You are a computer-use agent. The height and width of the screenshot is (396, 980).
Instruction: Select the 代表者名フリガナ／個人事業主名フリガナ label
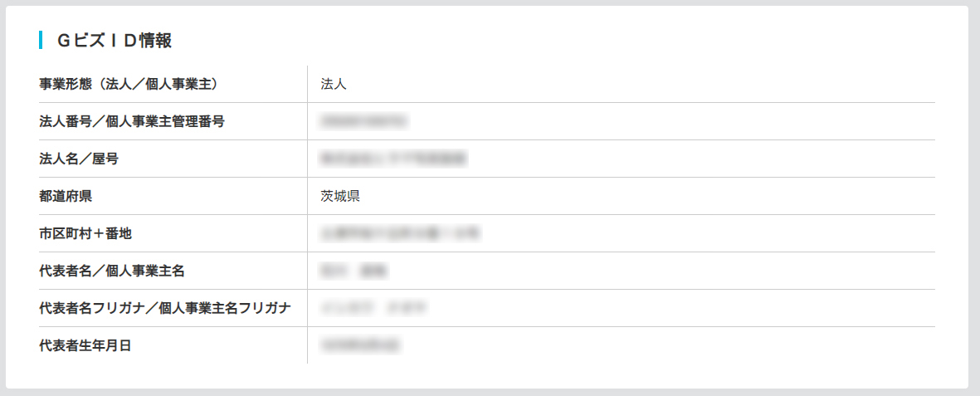click(x=165, y=309)
